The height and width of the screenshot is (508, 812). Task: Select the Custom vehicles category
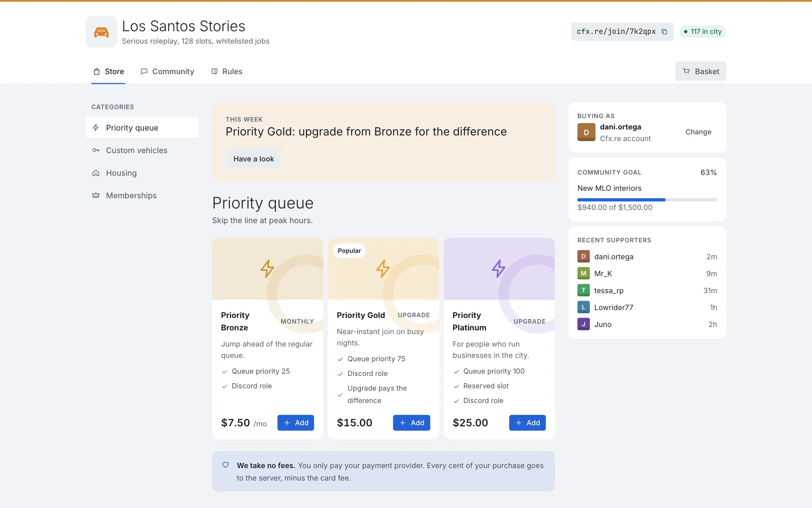142,150
